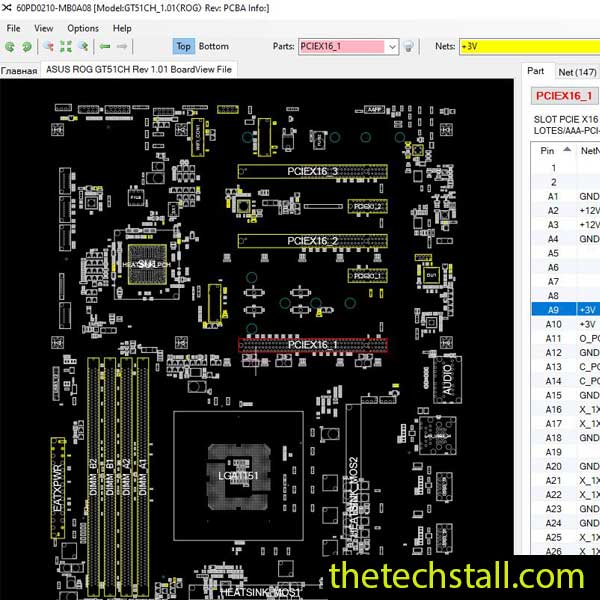Select pin A20 row in pin list
The width and height of the screenshot is (600, 600).
[x=566, y=466]
